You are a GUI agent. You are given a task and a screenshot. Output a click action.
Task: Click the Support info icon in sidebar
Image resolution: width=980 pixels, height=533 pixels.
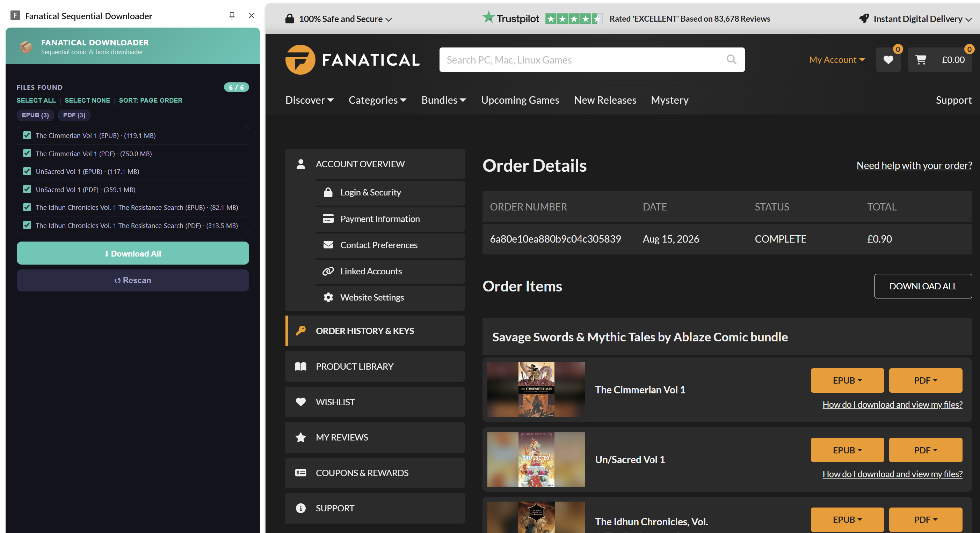300,508
